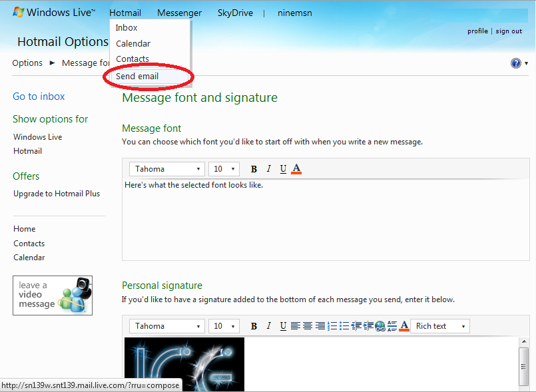Expand the Rich text format dropdown

(x=439, y=326)
